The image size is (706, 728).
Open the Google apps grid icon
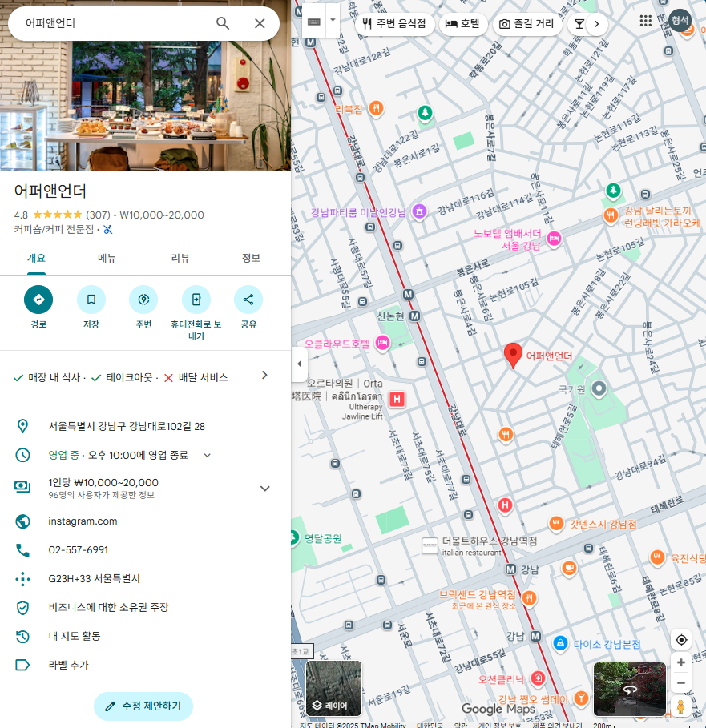pos(646,21)
